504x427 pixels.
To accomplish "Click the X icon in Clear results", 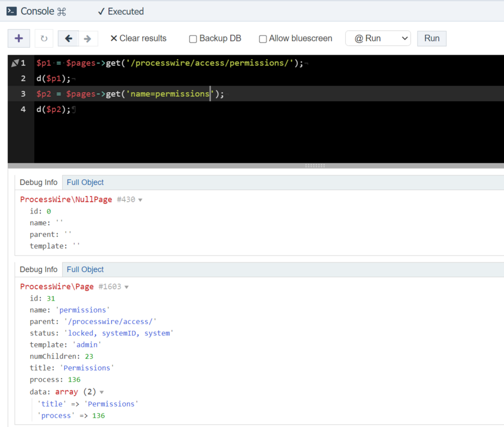I will point(113,39).
